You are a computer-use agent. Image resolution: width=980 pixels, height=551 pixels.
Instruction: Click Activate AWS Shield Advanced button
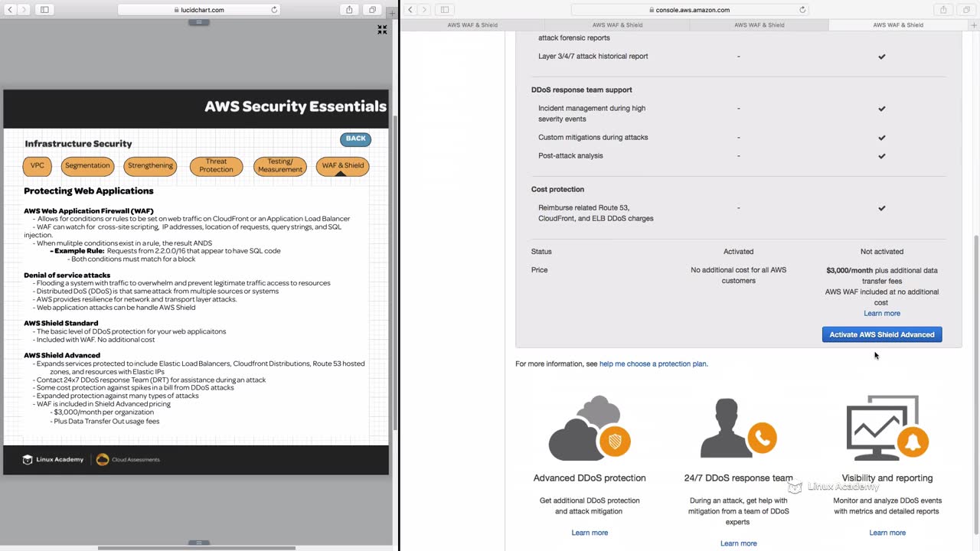(x=882, y=334)
